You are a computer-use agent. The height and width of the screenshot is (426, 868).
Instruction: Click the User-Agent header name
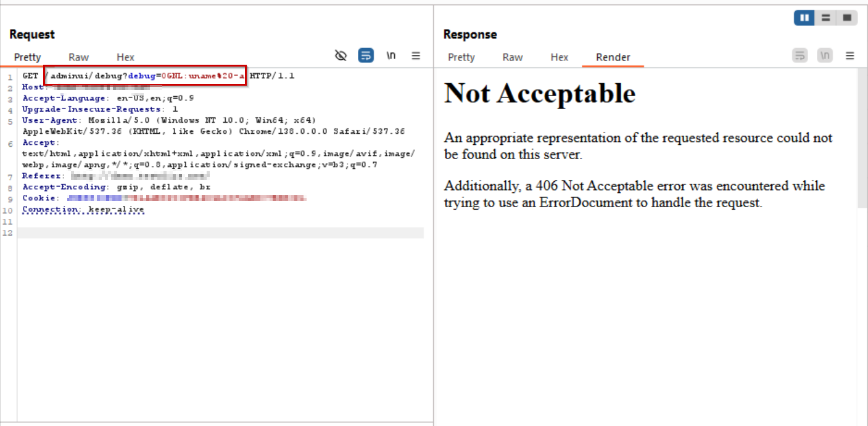pos(50,120)
